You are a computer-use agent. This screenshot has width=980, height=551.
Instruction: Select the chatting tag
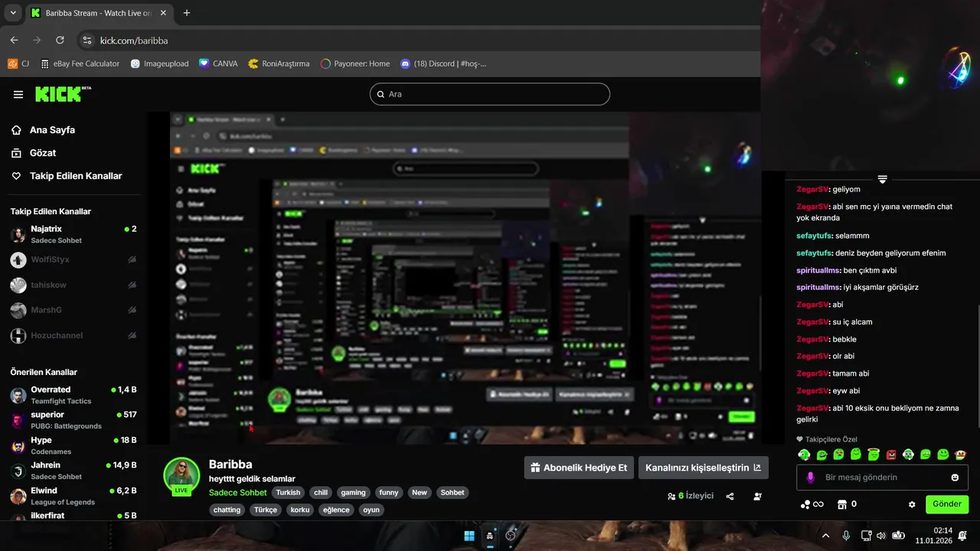pyautogui.click(x=227, y=510)
